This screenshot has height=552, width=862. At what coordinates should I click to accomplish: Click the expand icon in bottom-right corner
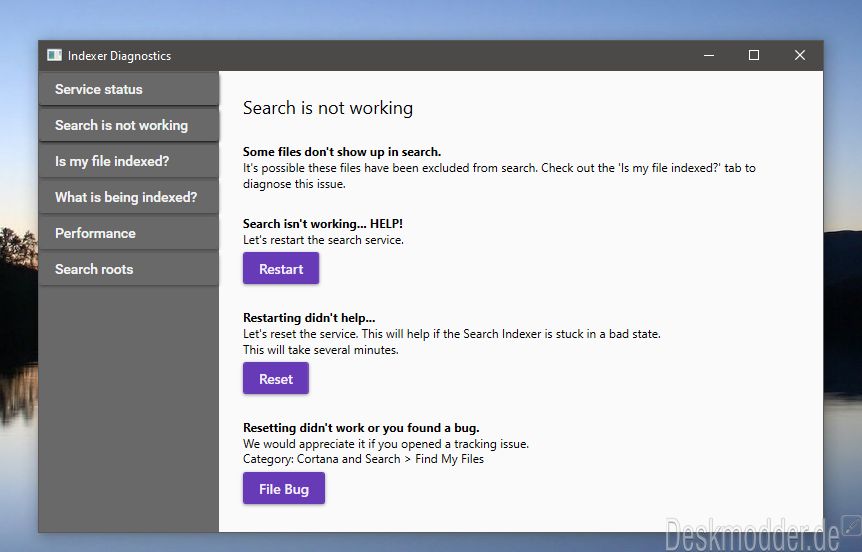[x=851, y=525]
